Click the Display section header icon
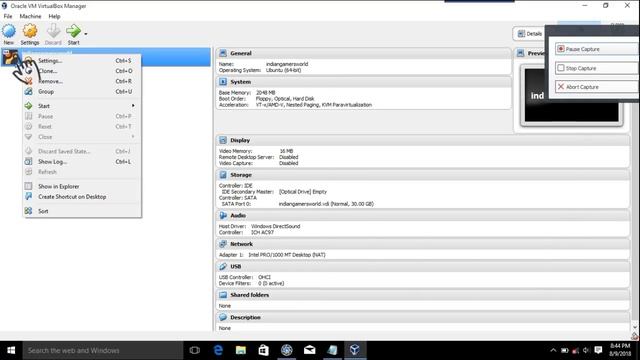 (223, 140)
